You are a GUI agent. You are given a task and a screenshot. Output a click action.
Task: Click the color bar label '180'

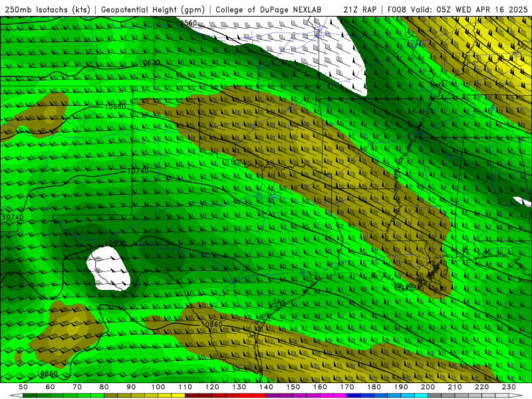pos(374,387)
